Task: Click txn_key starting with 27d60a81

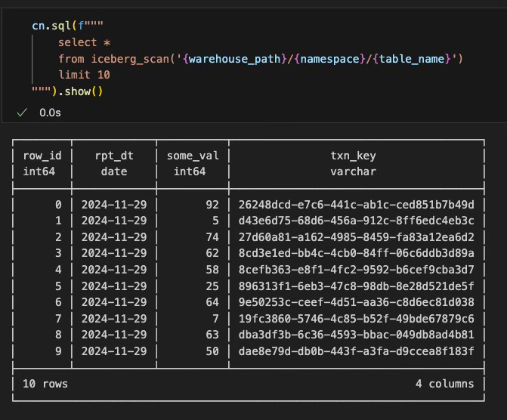Action: pyautogui.click(x=357, y=237)
